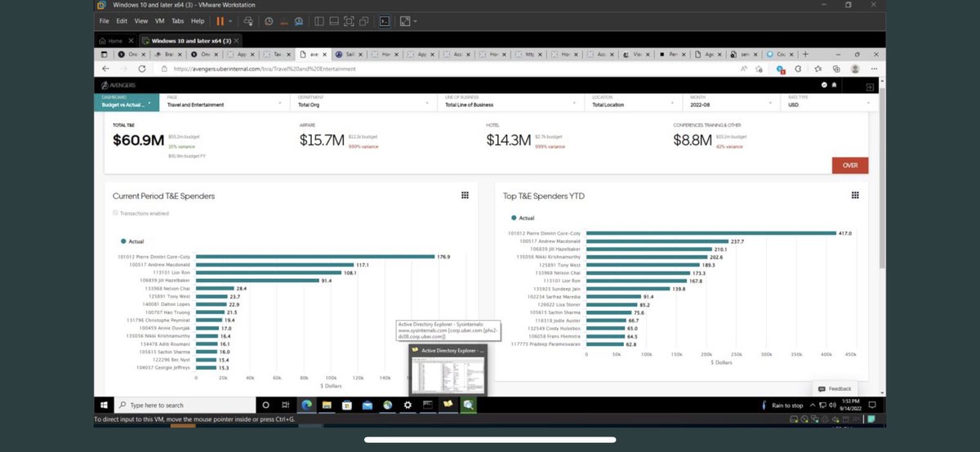The width and height of the screenshot is (980, 452).
Task: Click the red OVER button
Action: (x=850, y=165)
